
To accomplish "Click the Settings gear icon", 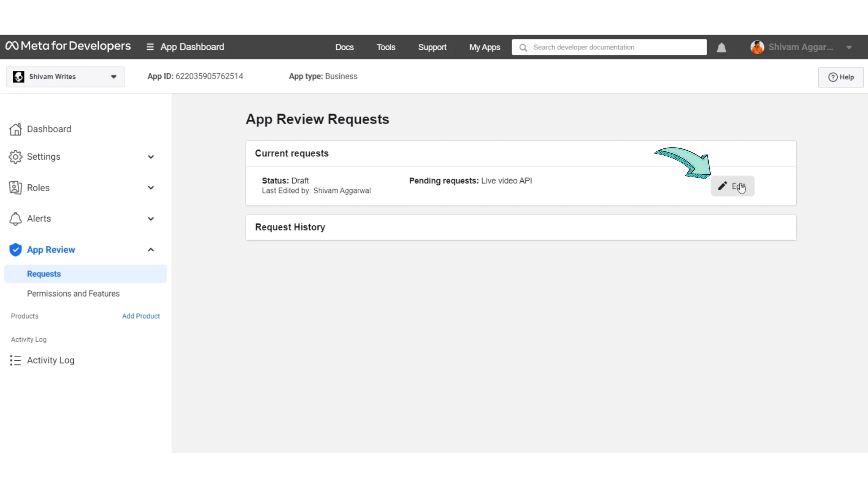I will point(15,156).
